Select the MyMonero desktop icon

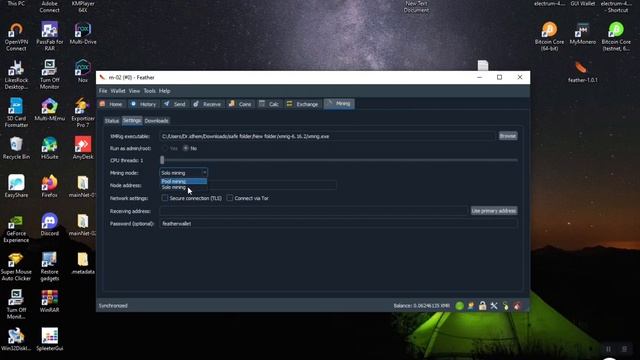point(583,33)
